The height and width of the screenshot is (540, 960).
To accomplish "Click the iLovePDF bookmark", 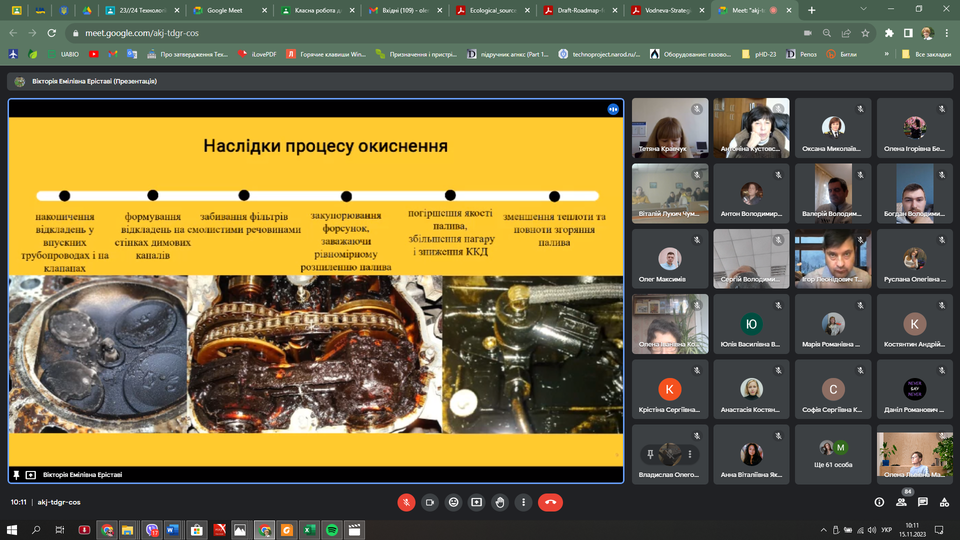I will 259,54.
